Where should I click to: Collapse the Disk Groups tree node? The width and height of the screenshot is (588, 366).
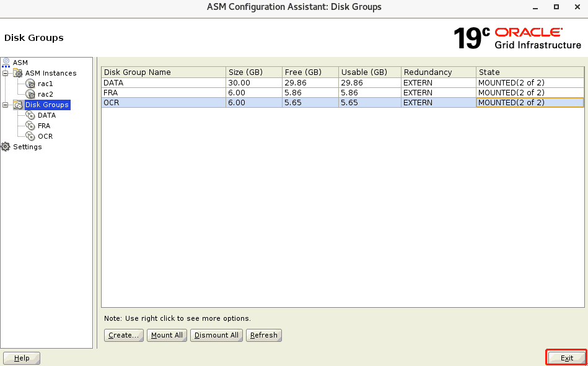pos(5,105)
